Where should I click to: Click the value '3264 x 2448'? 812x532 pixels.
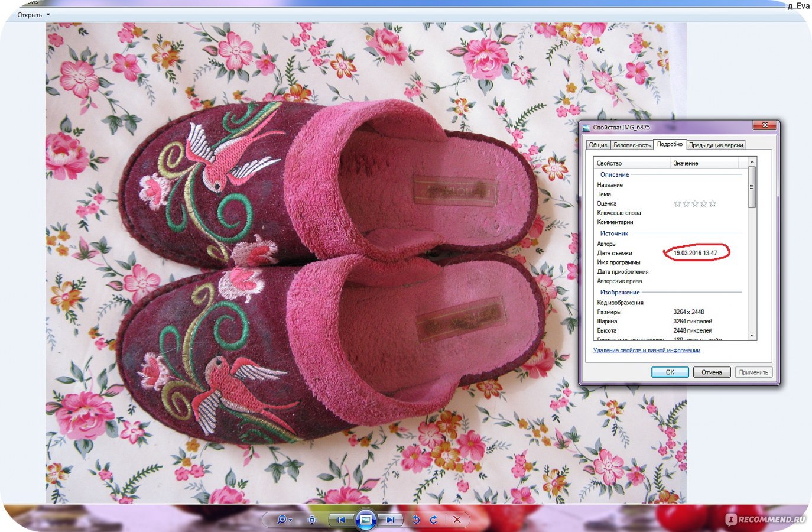coord(688,312)
